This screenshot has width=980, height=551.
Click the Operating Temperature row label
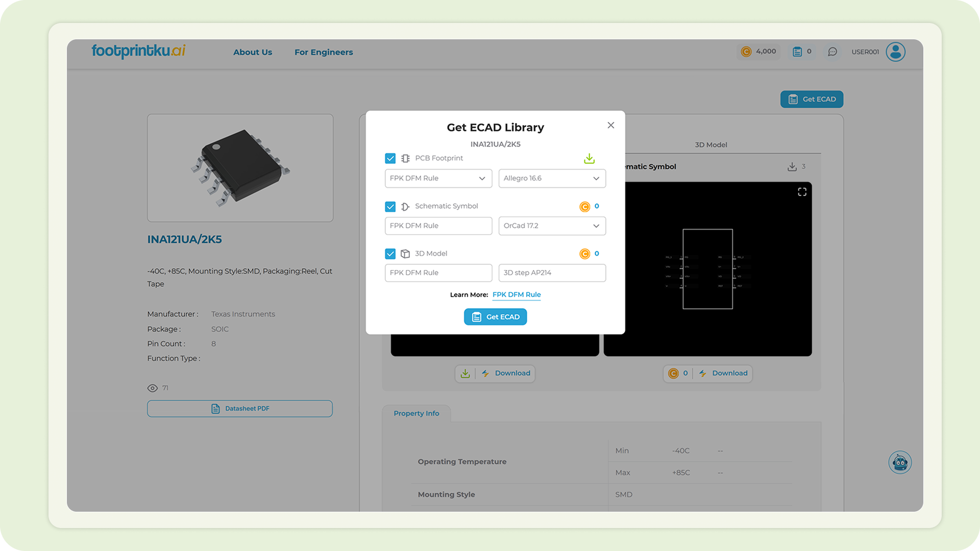[x=462, y=462]
